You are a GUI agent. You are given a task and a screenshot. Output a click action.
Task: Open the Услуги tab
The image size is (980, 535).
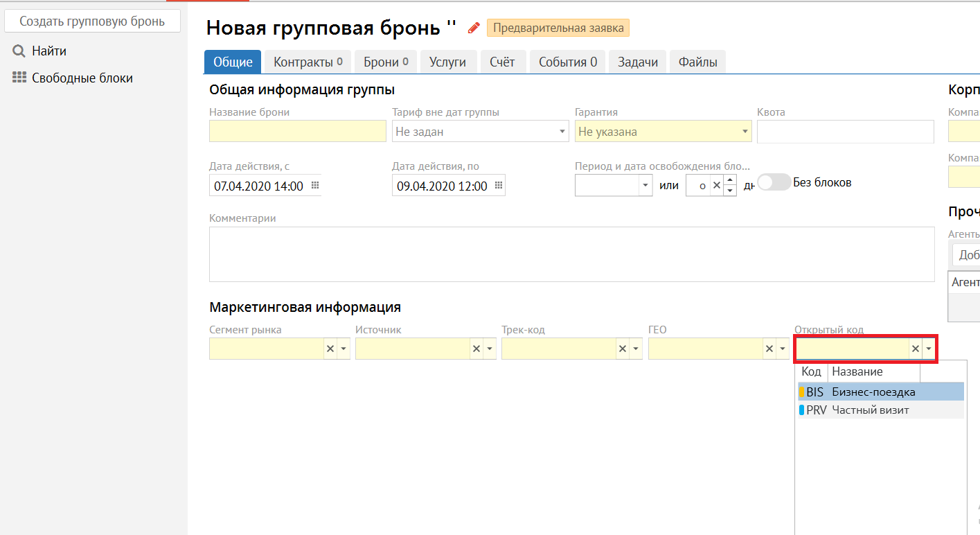coord(447,62)
